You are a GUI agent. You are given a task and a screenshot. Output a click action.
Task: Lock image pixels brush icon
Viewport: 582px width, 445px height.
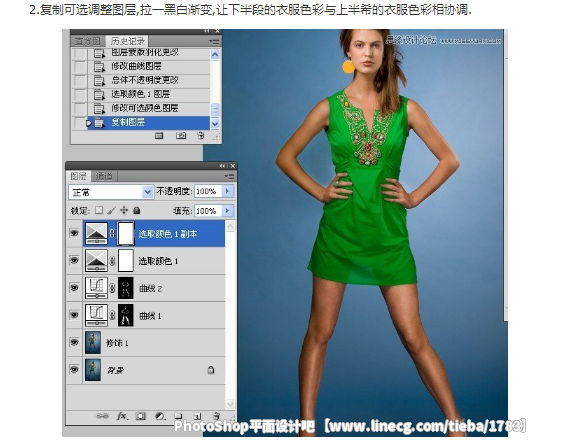coord(111,210)
